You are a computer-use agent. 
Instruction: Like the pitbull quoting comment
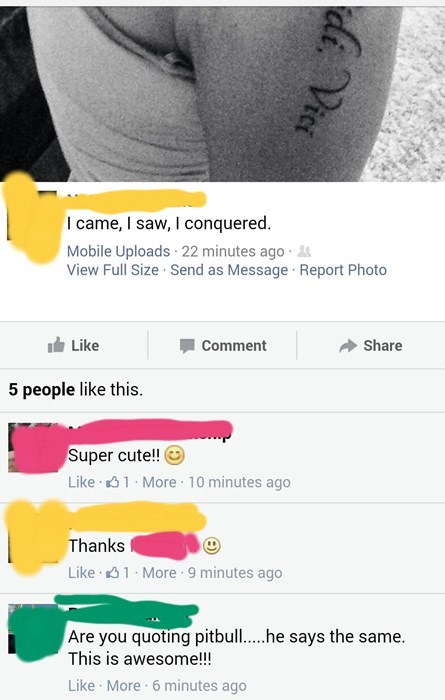[x=82, y=685]
